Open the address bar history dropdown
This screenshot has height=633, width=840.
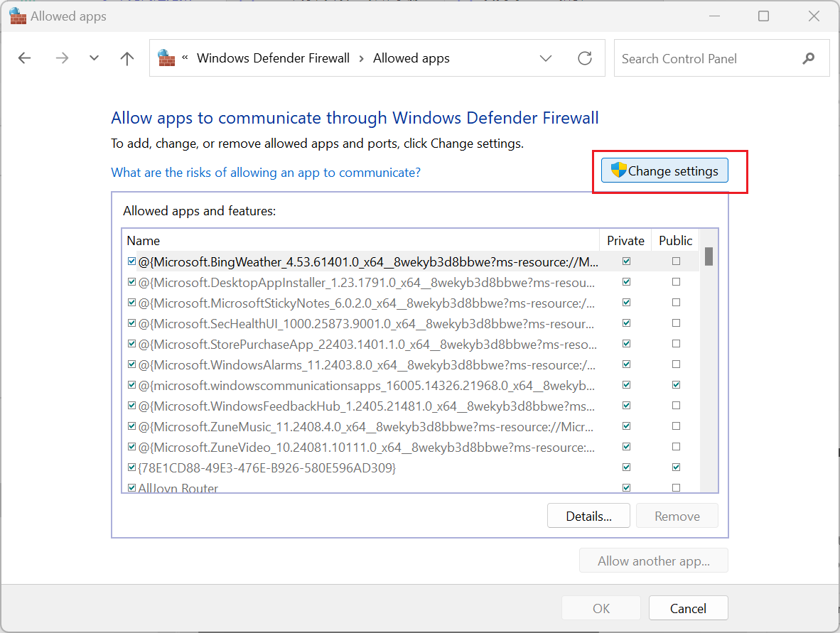545,58
